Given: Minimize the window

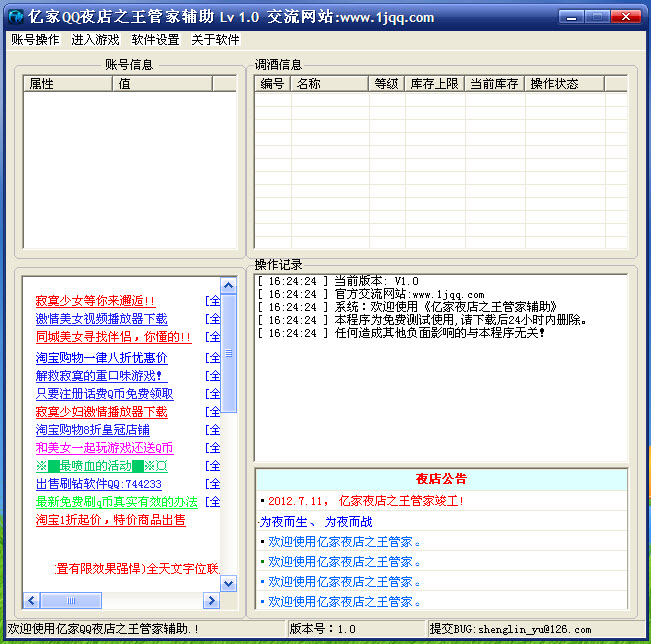Looking at the screenshot, I should pyautogui.click(x=571, y=17).
